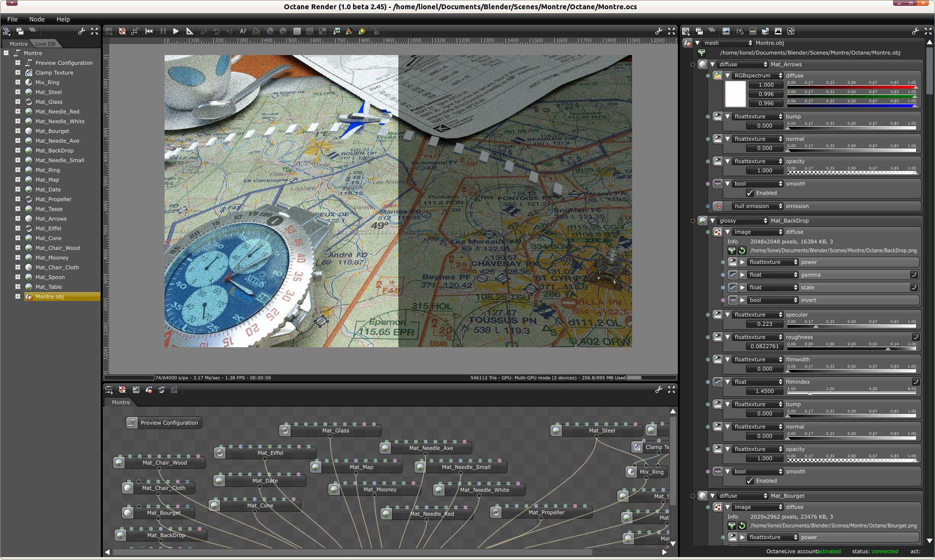Toggle the Mat_Arrows smooth Enabled checkbox
Screen dimensions: 935x560
pos(750,193)
